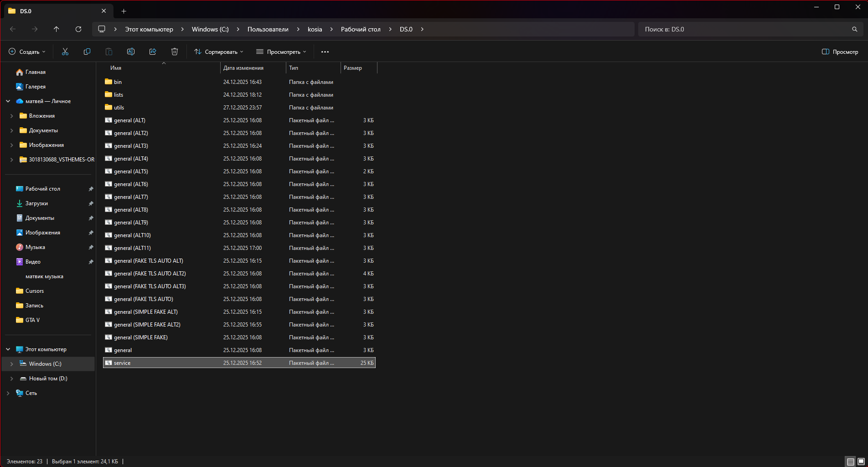Screen dimensions: 868x467
Task: Expand the Новый том (D:) tree node
Action: tap(11, 379)
